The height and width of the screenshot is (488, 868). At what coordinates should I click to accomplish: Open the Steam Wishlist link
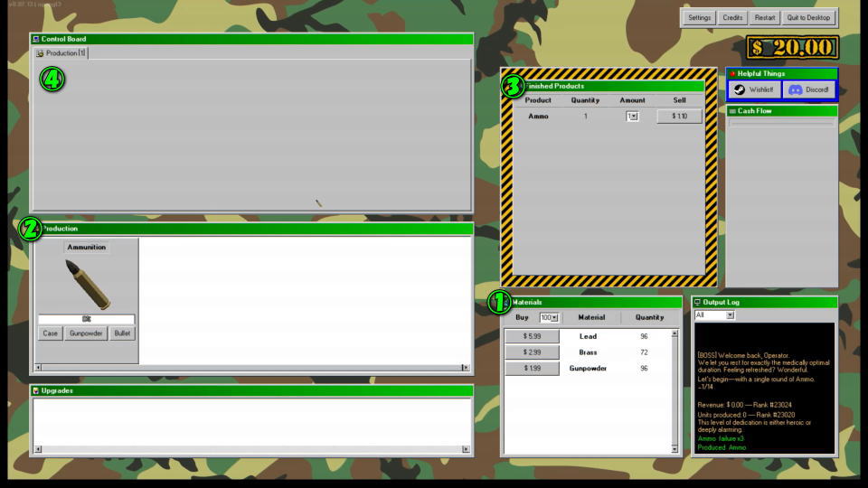(754, 90)
